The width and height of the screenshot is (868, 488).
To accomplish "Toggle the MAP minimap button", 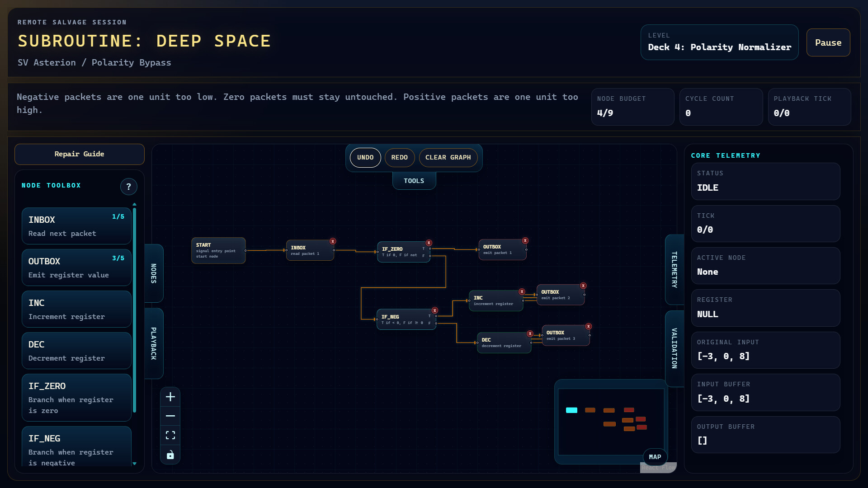I will tap(655, 457).
